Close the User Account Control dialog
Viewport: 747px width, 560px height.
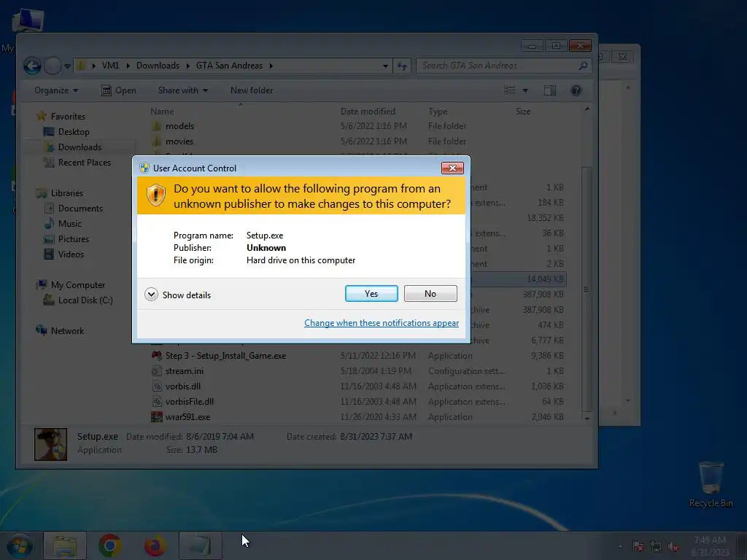(x=452, y=168)
